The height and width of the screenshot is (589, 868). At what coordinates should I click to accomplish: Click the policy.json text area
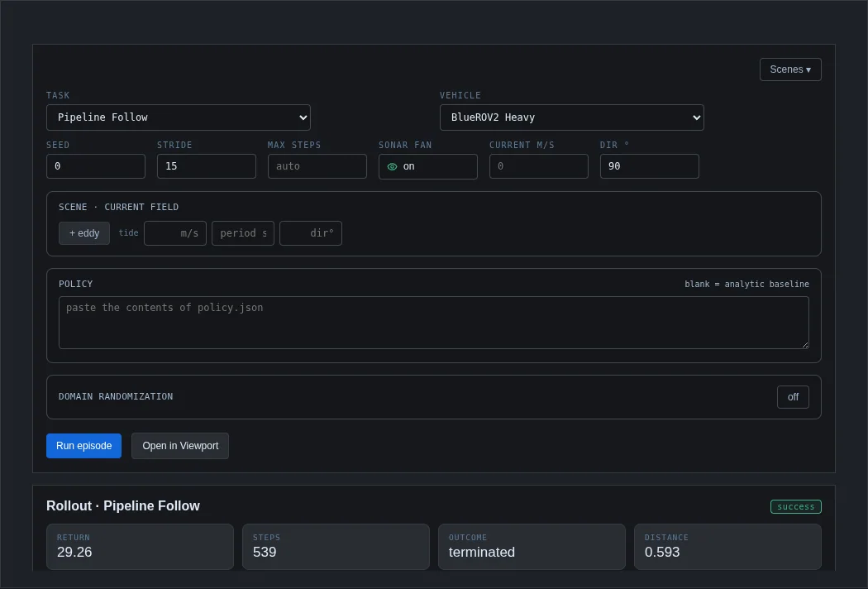click(x=433, y=323)
